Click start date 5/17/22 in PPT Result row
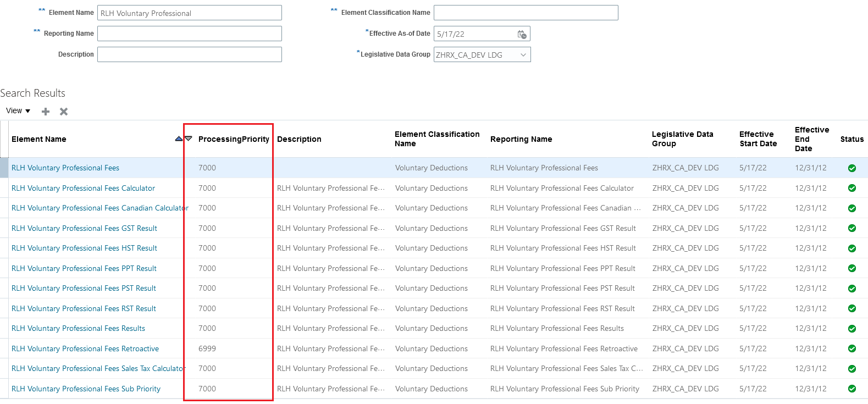This screenshot has width=868, height=404. [x=753, y=268]
